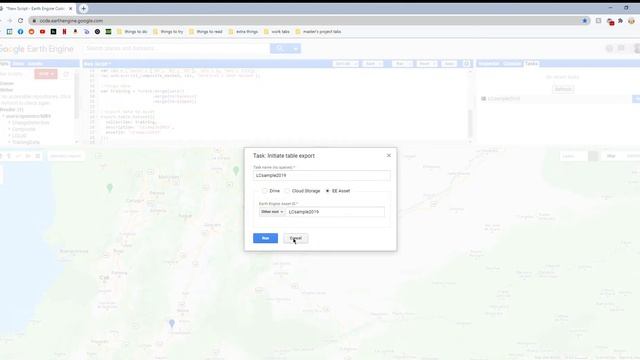This screenshot has height=360, width=640.
Task: Switch to the Tasks tab
Action: pyautogui.click(x=531, y=64)
